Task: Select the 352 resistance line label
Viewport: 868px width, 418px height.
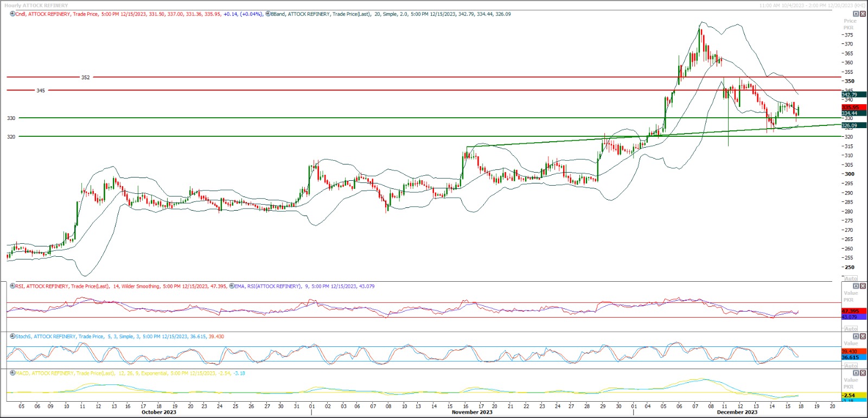Action: pos(86,78)
